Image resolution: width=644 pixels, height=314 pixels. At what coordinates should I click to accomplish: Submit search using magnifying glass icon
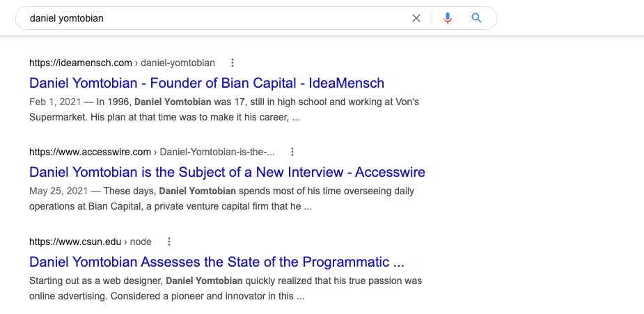[477, 18]
